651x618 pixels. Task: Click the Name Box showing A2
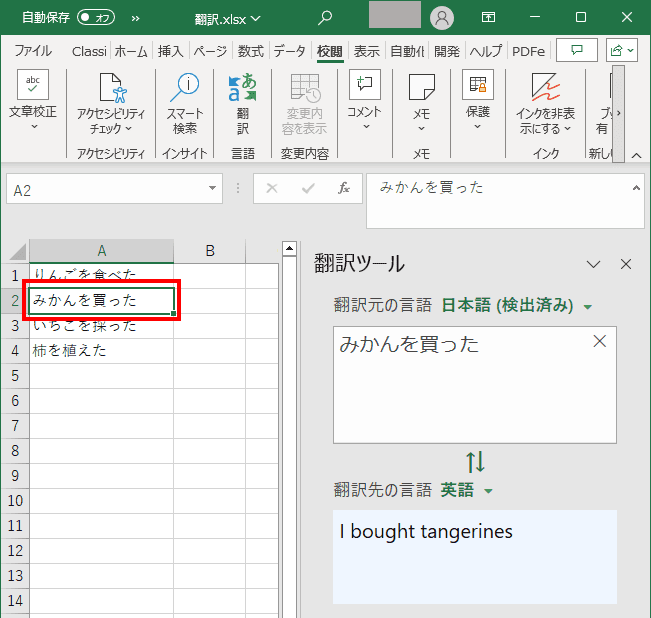coord(107,189)
